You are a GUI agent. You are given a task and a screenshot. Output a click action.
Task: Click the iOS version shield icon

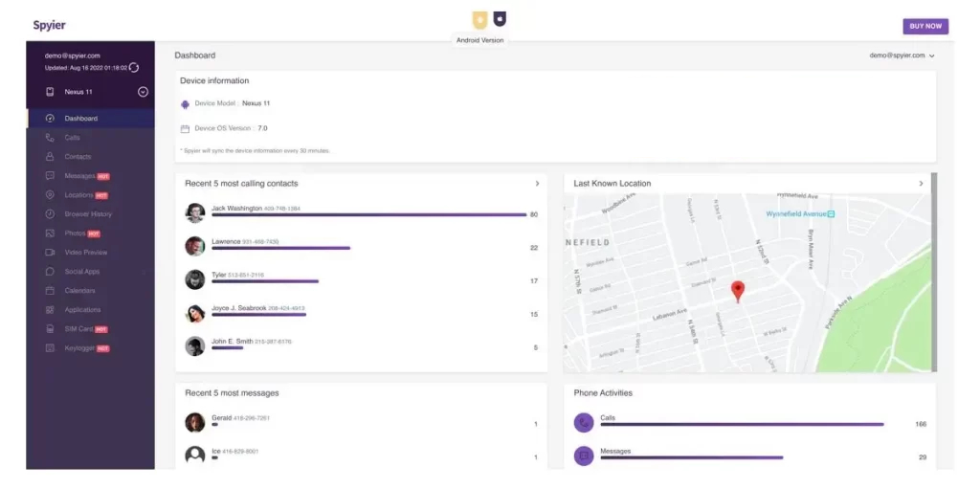tap(500, 19)
